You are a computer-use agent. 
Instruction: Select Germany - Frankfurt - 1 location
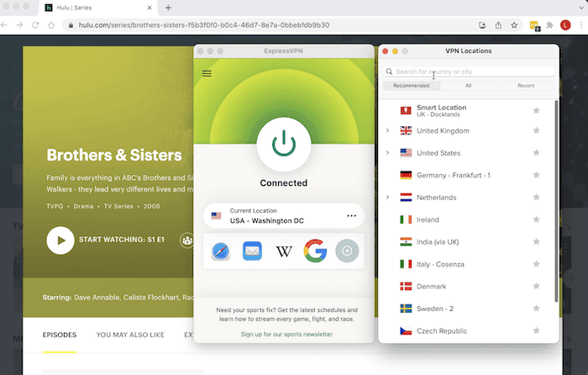point(465,175)
